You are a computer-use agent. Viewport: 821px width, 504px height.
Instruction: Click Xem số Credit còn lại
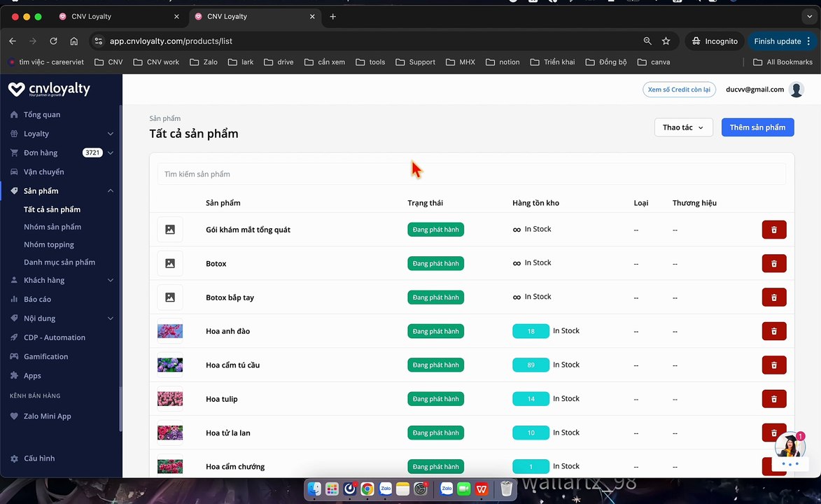click(x=679, y=90)
